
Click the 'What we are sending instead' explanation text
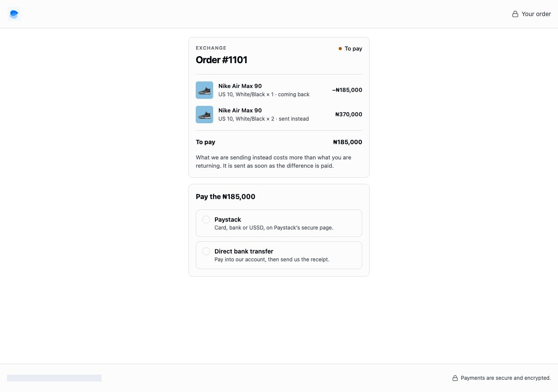[273, 162]
